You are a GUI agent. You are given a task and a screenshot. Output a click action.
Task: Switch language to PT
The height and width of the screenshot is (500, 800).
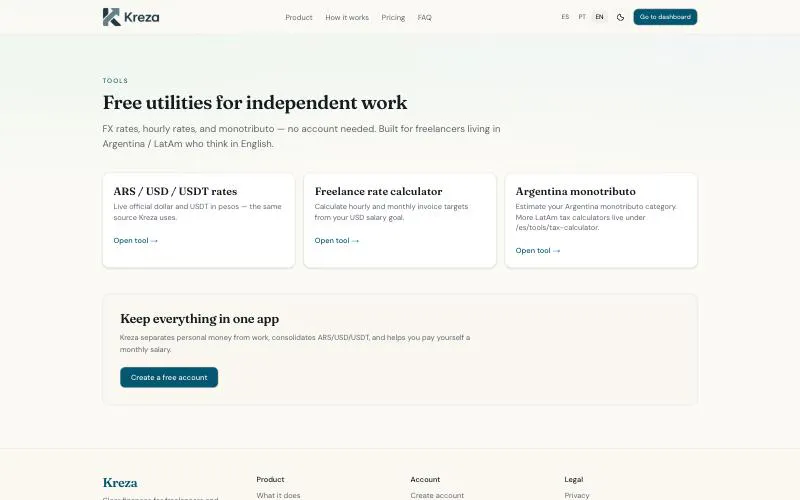(582, 17)
